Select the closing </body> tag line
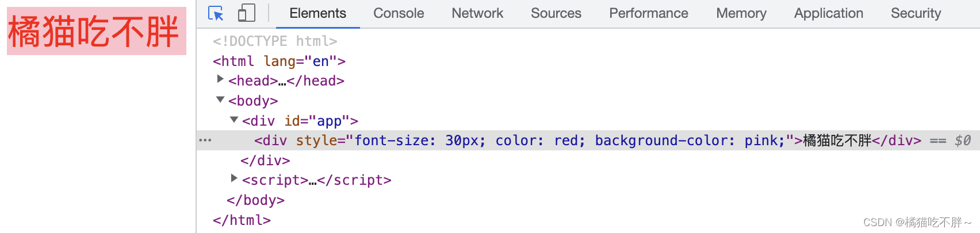Screen dimensions: 980x233 [x=255, y=200]
